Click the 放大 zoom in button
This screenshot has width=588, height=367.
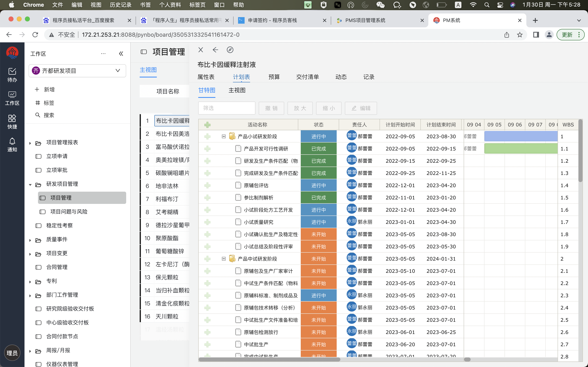click(x=300, y=108)
